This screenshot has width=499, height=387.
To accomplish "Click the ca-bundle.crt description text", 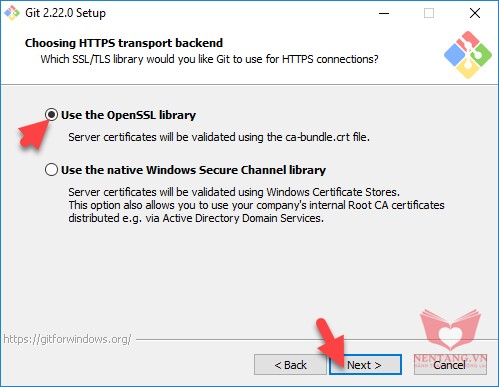I will tap(219, 137).
